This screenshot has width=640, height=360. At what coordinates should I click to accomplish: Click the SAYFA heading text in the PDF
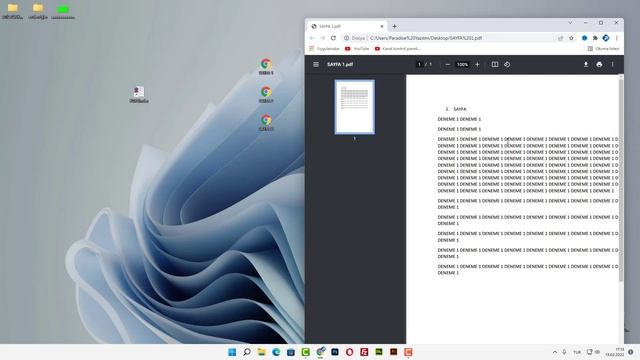460,109
